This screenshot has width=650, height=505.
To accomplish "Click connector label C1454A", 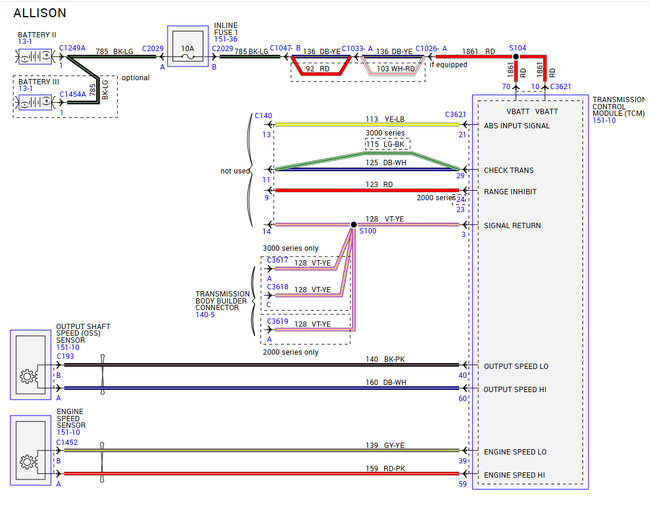I will 73,94.
